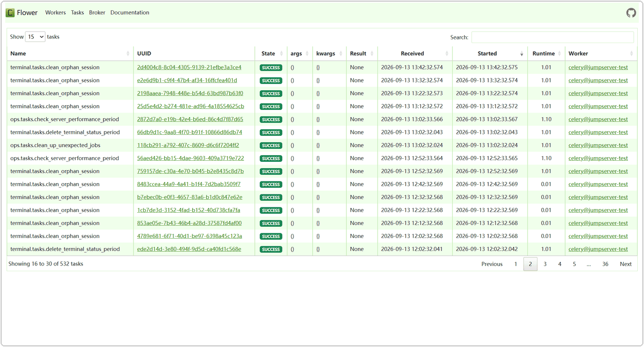Sort by kwargs column arrows
The width and height of the screenshot is (644, 347).
point(341,54)
